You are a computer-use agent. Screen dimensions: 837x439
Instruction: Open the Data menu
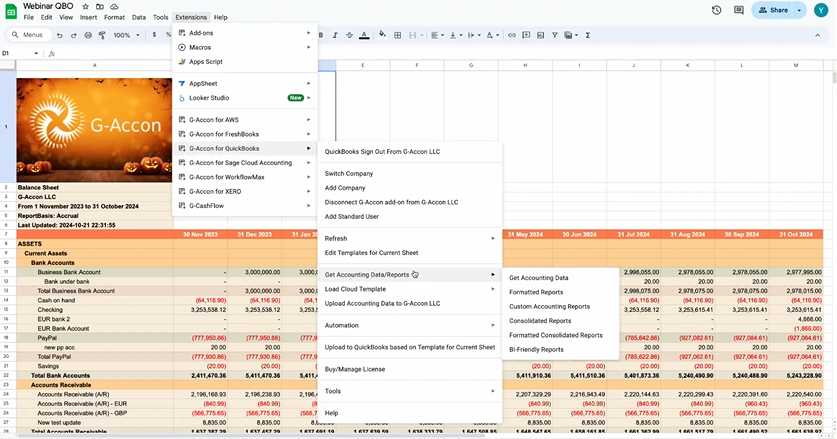pos(139,17)
